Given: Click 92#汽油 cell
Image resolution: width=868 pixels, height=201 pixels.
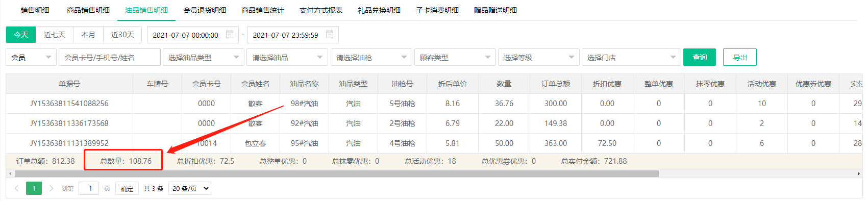Looking at the screenshot, I should click(x=305, y=123).
